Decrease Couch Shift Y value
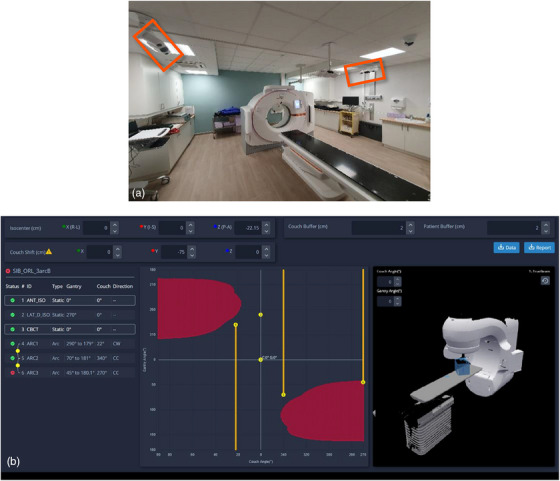 (192, 255)
